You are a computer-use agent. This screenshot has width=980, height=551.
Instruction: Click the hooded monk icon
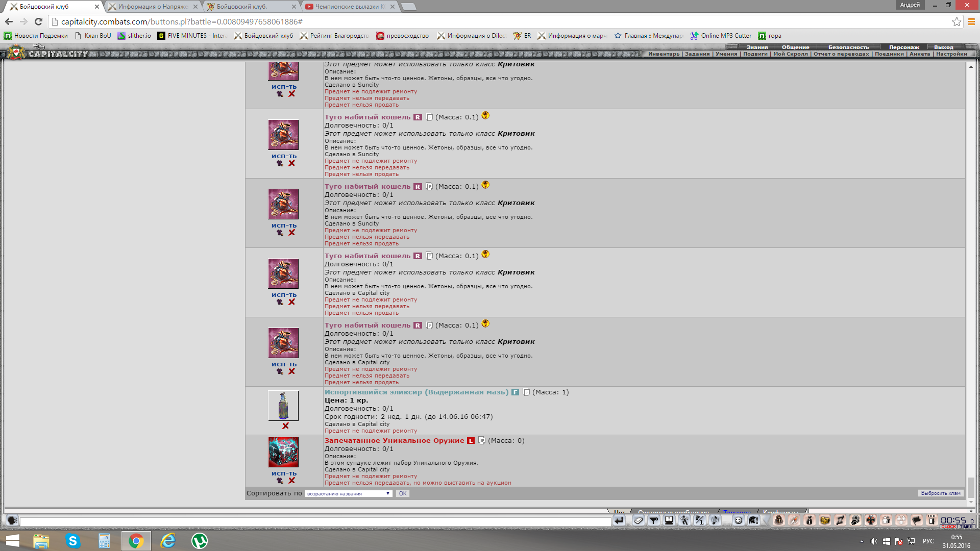(x=779, y=520)
